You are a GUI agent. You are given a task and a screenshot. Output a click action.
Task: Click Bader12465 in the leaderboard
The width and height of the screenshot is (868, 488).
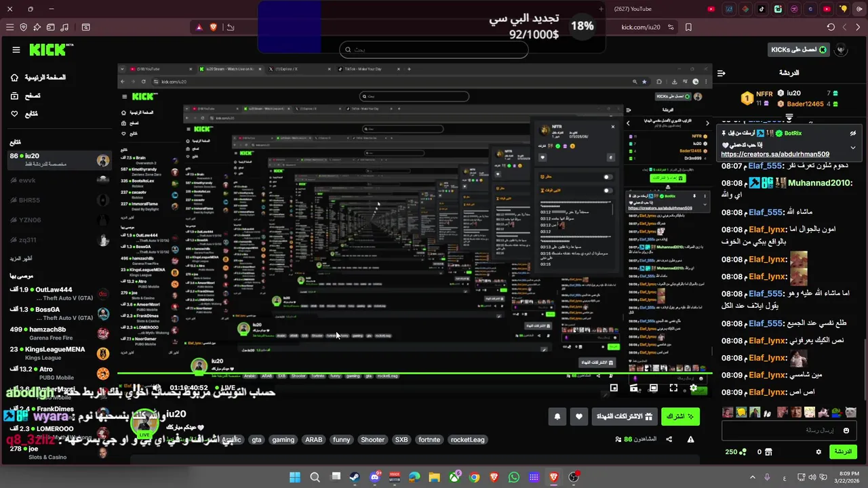click(x=805, y=104)
